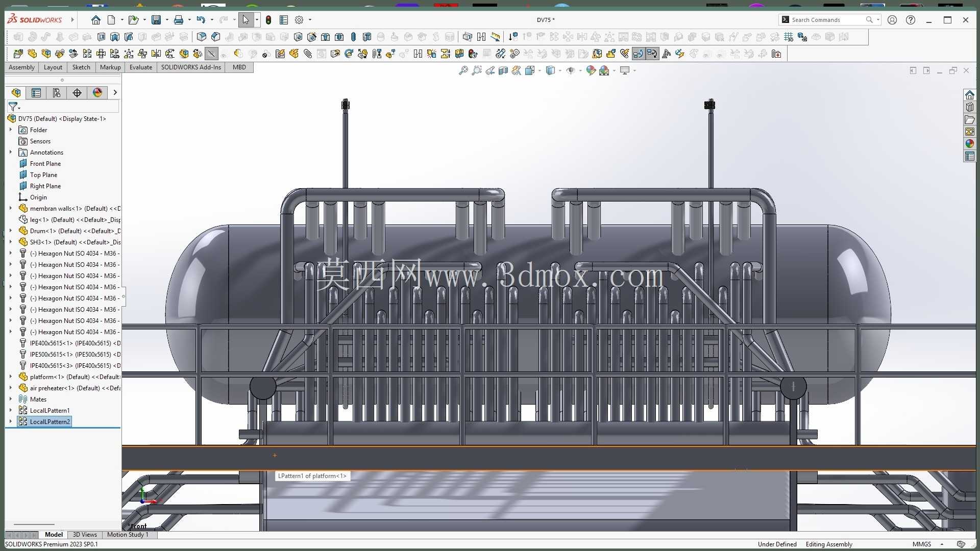Activate the Select cursor tool
980x551 pixels.
(246, 20)
